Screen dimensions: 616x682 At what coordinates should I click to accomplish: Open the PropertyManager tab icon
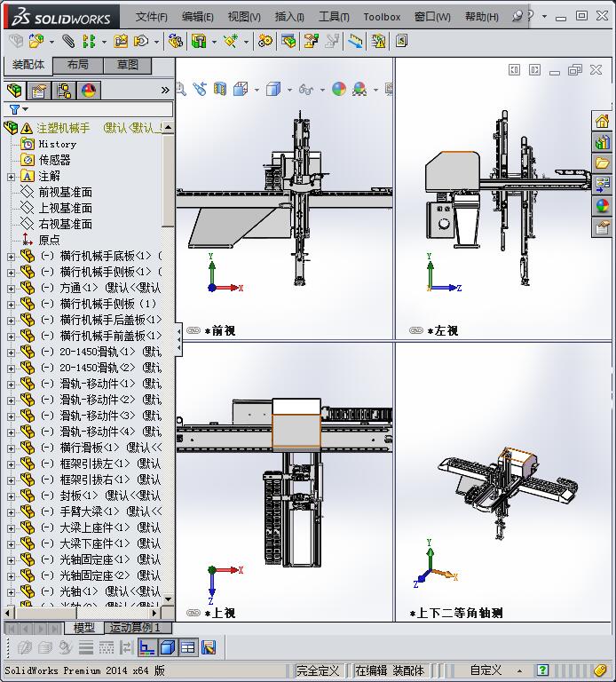pos(39,91)
